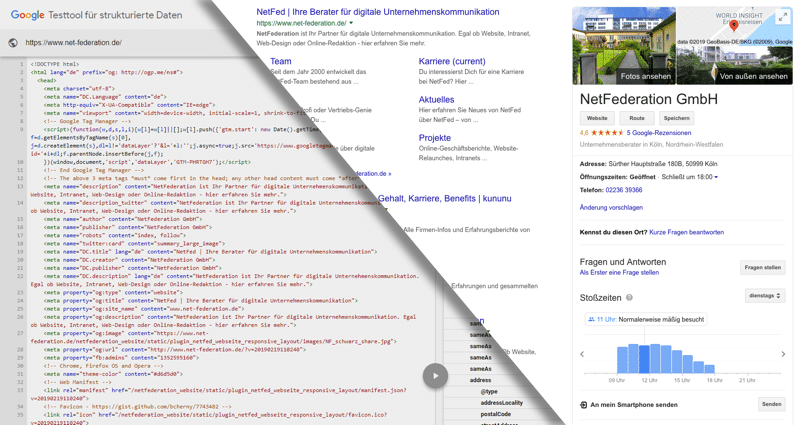Open Von außen ansehen street view thumbnail
Viewport: 800px width, 425px height.
pyautogui.click(x=735, y=65)
